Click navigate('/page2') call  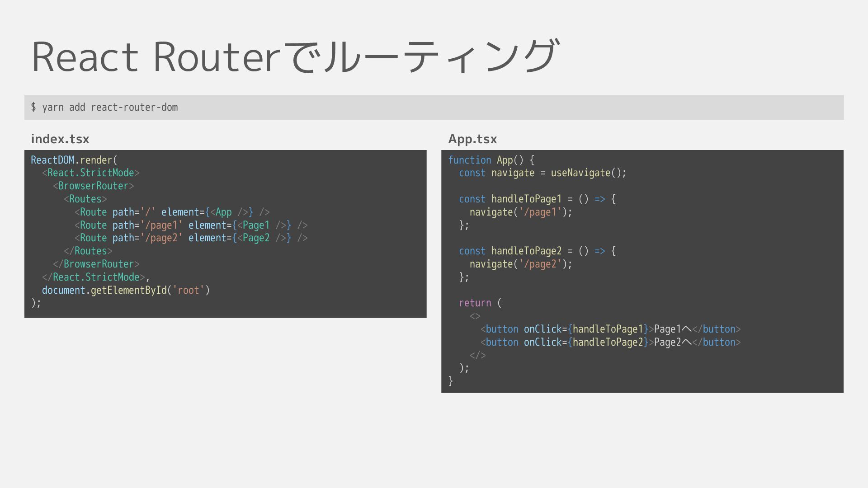[521, 264]
